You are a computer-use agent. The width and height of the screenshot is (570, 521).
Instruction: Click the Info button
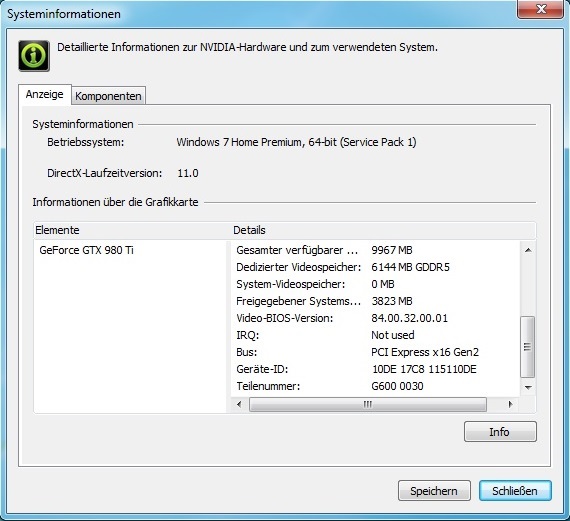(x=500, y=432)
